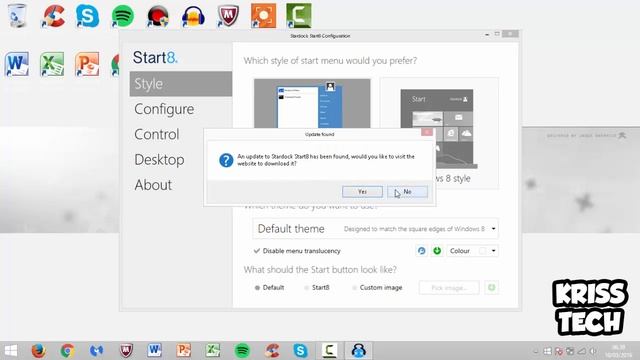Click the green download icon beside Colour
This screenshot has width=640, height=360.
pos(437,251)
